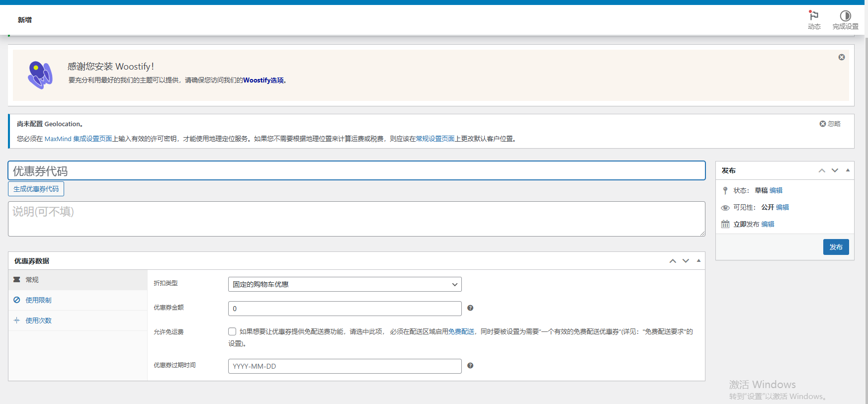Open the Woostify选项 link
The height and width of the screenshot is (404, 868).
click(x=263, y=81)
